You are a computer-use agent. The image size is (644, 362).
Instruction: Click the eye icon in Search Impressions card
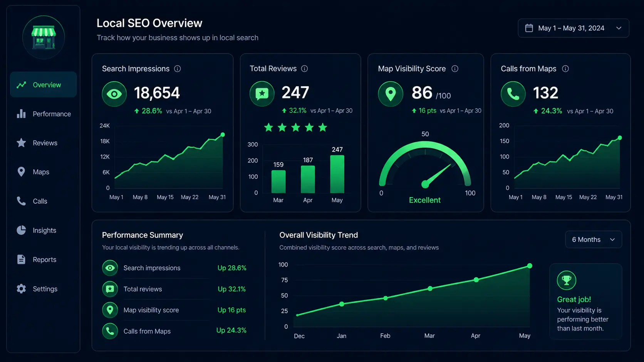click(114, 94)
